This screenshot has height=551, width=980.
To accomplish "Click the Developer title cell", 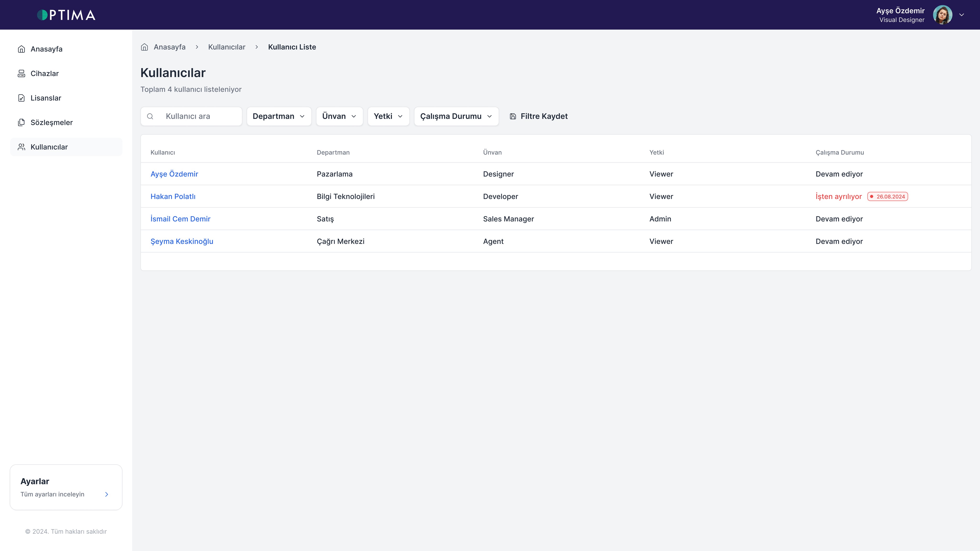I will pos(501,196).
